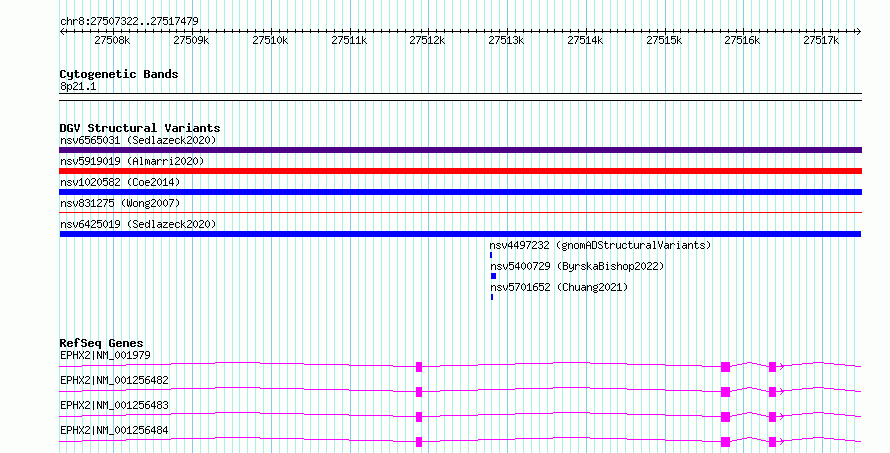Click the blue nsv6425019 variant bar
The image size is (890, 453).
460,234
